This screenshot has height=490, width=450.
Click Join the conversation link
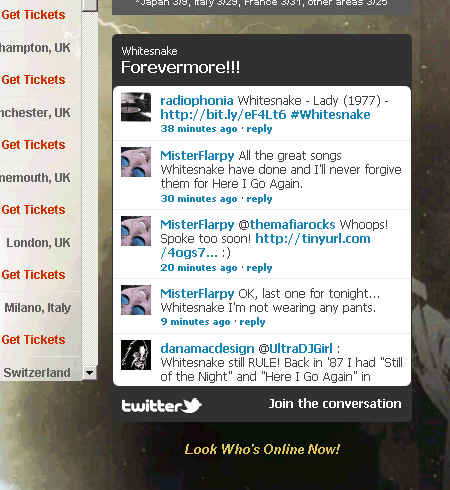click(x=335, y=404)
